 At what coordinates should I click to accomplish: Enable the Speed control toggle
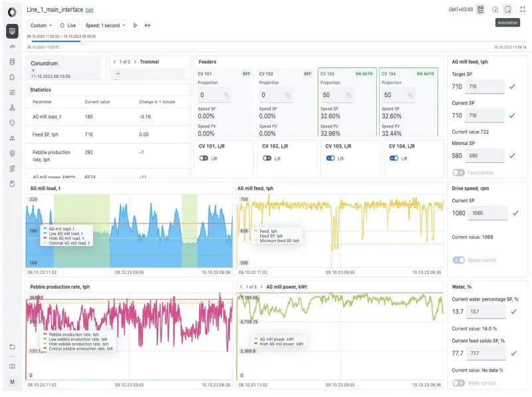point(459,260)
